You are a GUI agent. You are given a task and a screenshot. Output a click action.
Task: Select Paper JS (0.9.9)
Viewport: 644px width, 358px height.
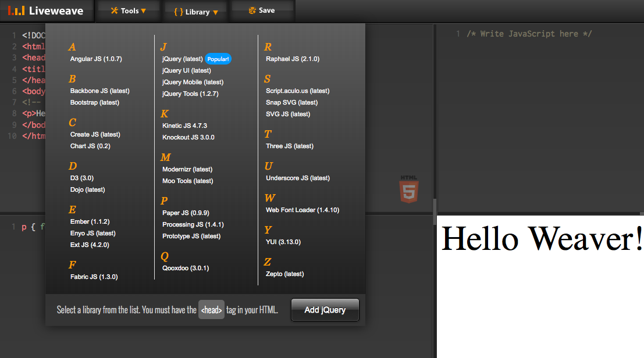tap(186, 213)
